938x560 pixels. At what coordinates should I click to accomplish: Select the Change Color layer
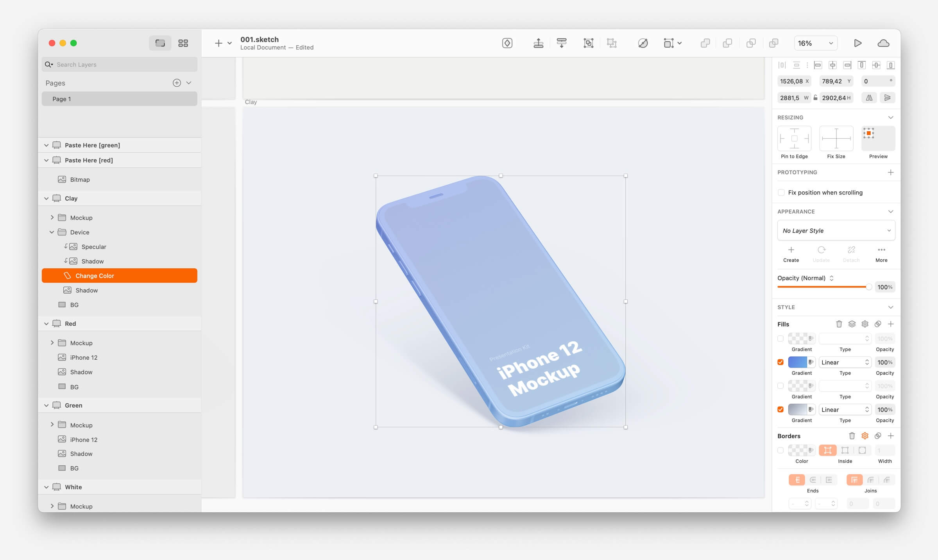(119, 276)
